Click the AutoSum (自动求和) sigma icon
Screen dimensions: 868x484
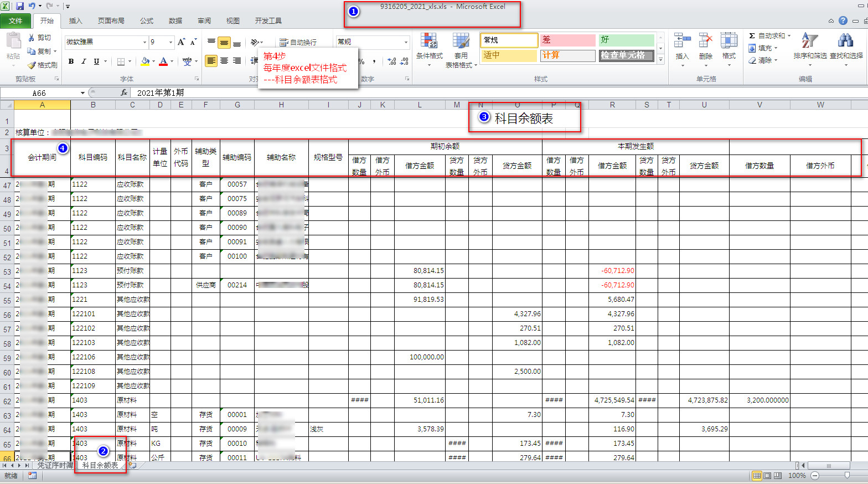[752, 36]
